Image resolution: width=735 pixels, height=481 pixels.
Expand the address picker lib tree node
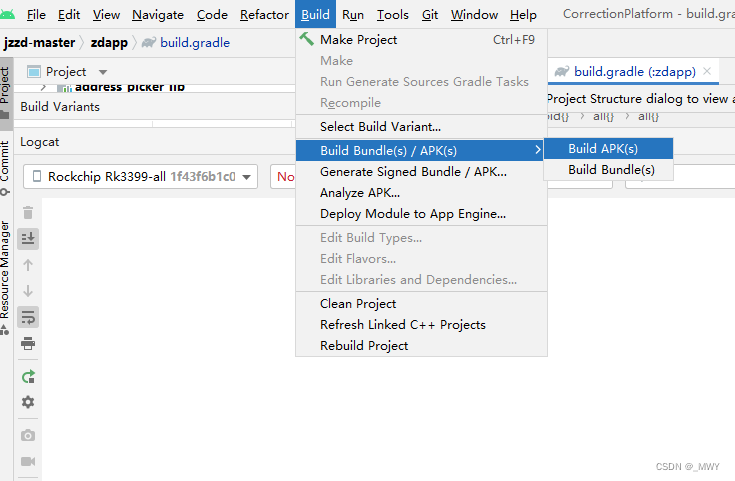coord(44,88)
